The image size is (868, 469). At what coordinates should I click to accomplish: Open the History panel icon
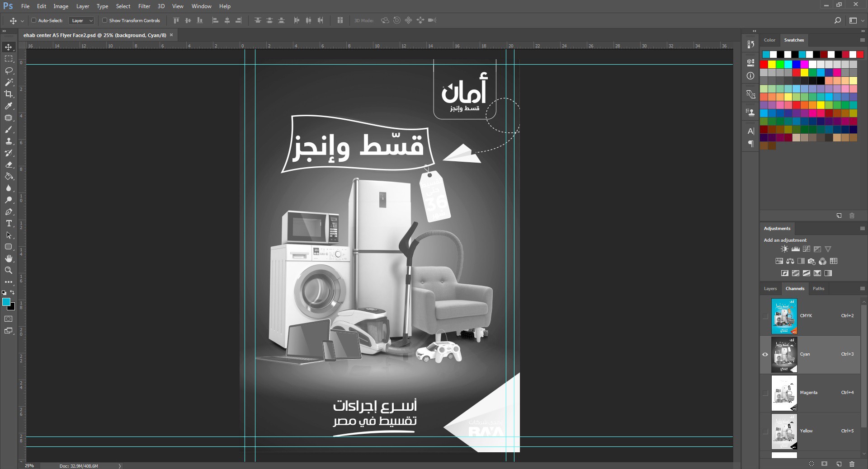pos(750,44)
